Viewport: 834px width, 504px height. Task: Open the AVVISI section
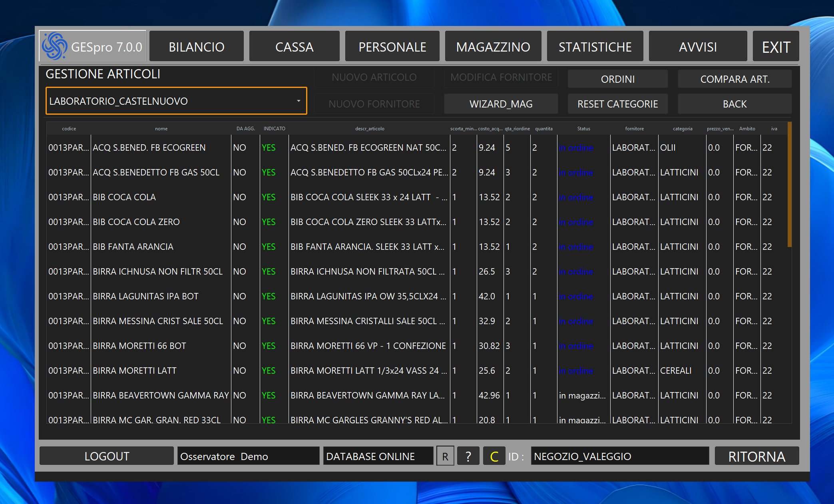coord(698,46)
